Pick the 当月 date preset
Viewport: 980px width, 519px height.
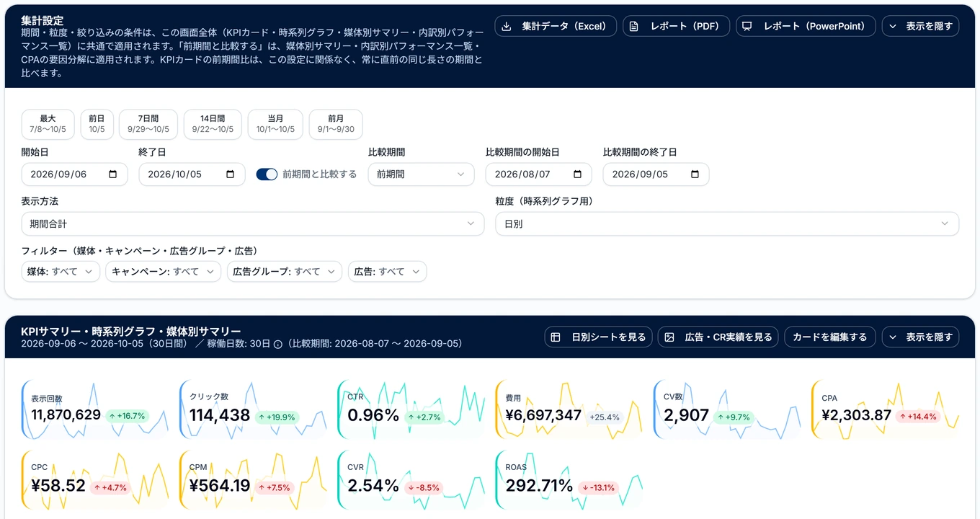pyautogui.click(x=275, y=124)
